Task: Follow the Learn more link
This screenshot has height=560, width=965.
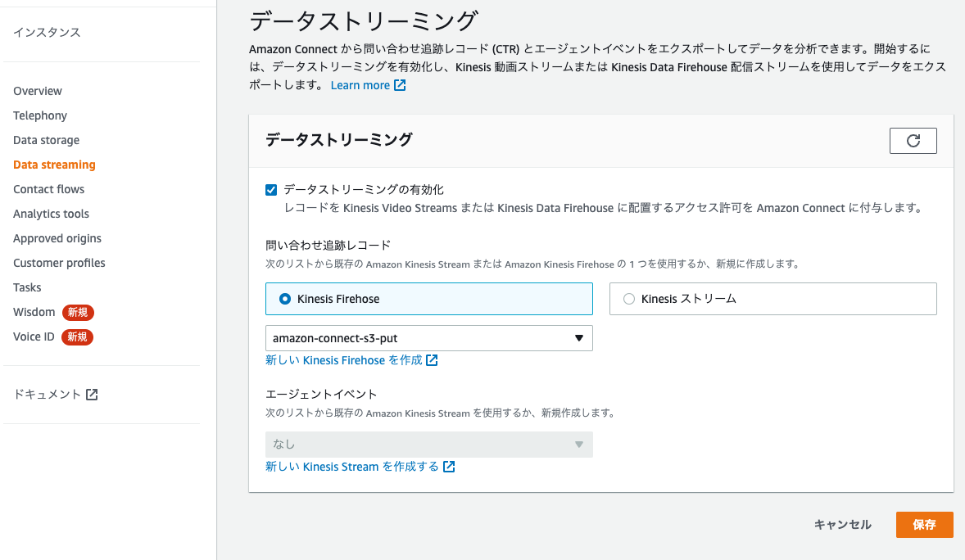Action: tap(360, 85)
